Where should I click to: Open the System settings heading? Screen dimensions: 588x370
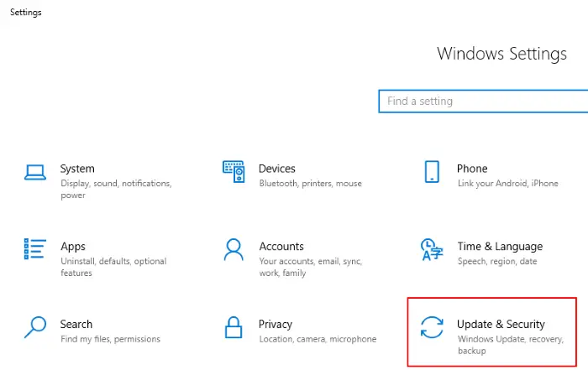pos(77,169)
